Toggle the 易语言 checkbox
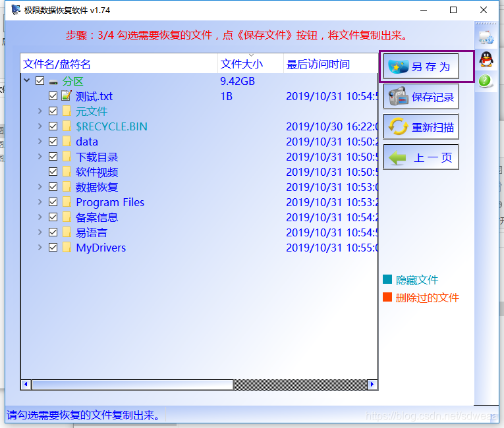 (53, 232)
